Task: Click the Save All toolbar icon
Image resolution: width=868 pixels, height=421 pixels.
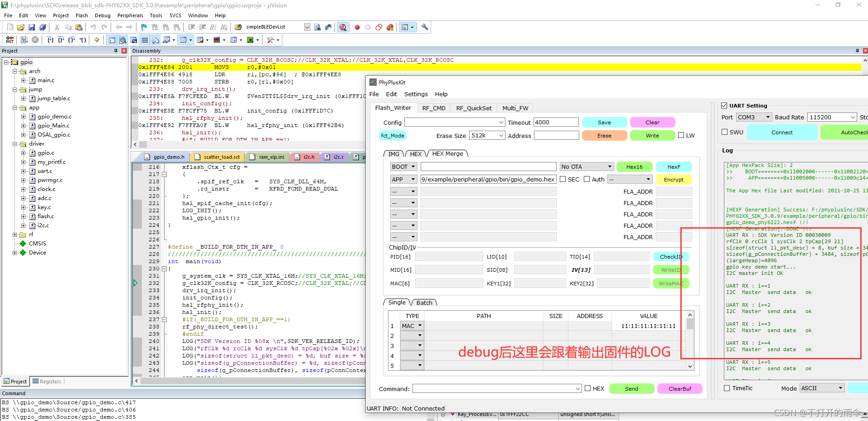Action: click(42, 27)
